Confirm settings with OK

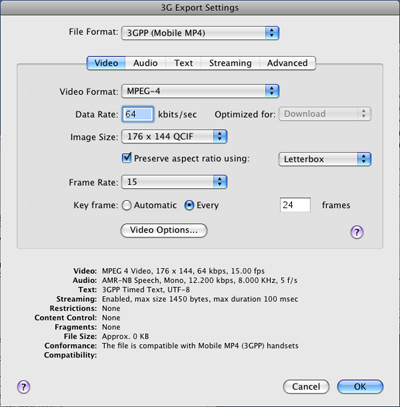(x=360, y=387)
